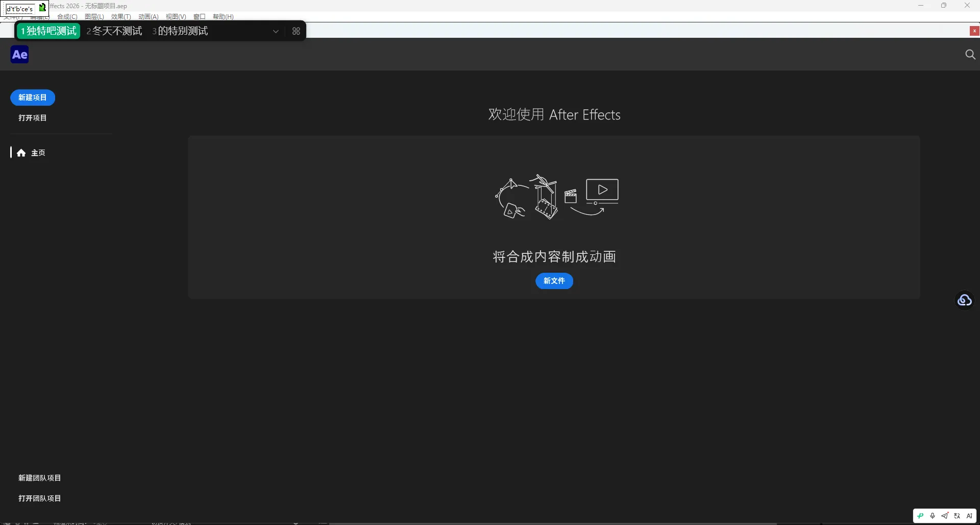Expand the IME candidate list chevron

tap(276, 31)
